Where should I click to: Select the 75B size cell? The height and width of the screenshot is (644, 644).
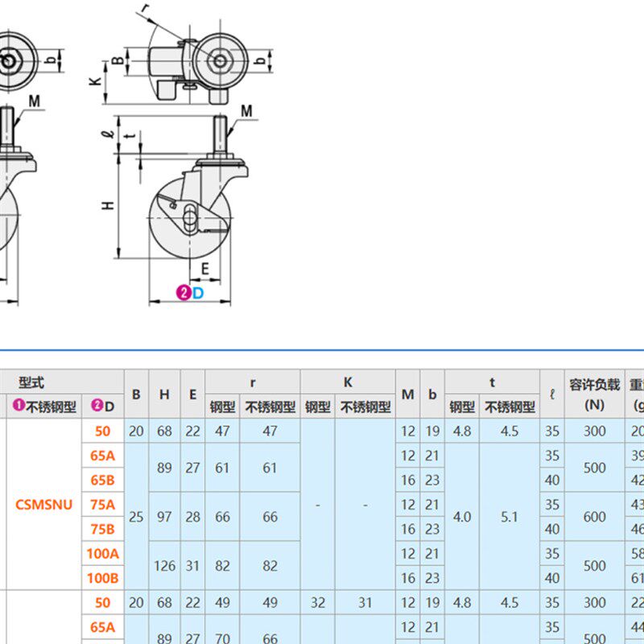[103, 529]
